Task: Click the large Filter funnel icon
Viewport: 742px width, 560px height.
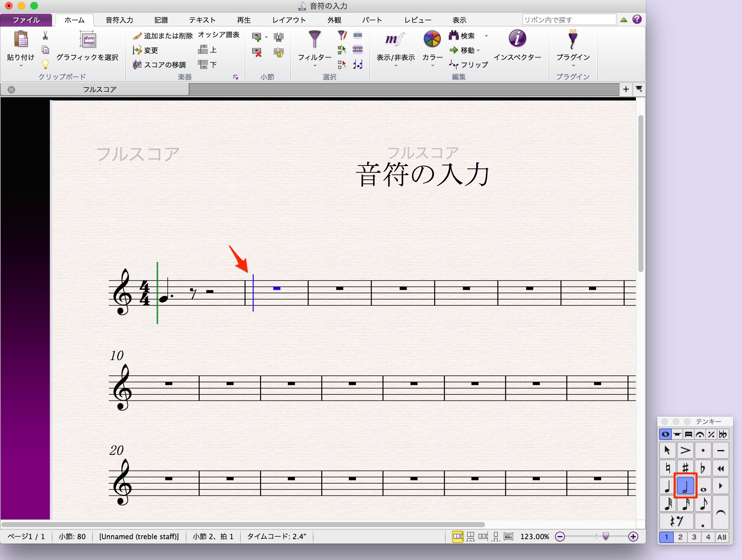Action: [315, 39]
